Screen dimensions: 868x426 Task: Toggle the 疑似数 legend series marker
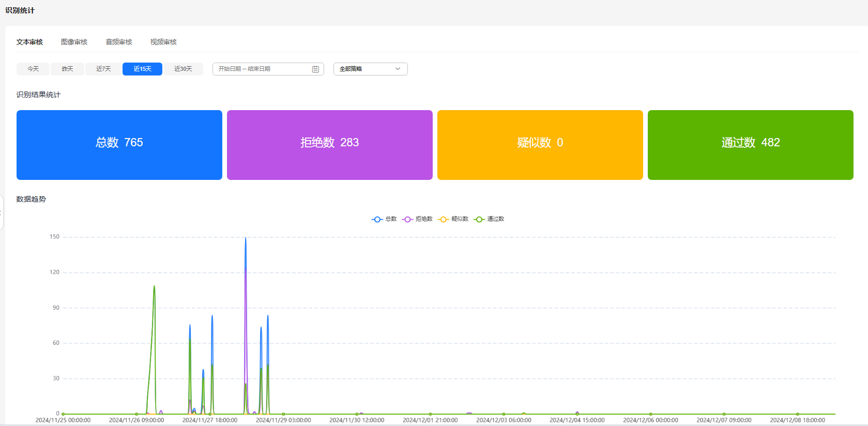pyautogui.click(x=443, y=219)
